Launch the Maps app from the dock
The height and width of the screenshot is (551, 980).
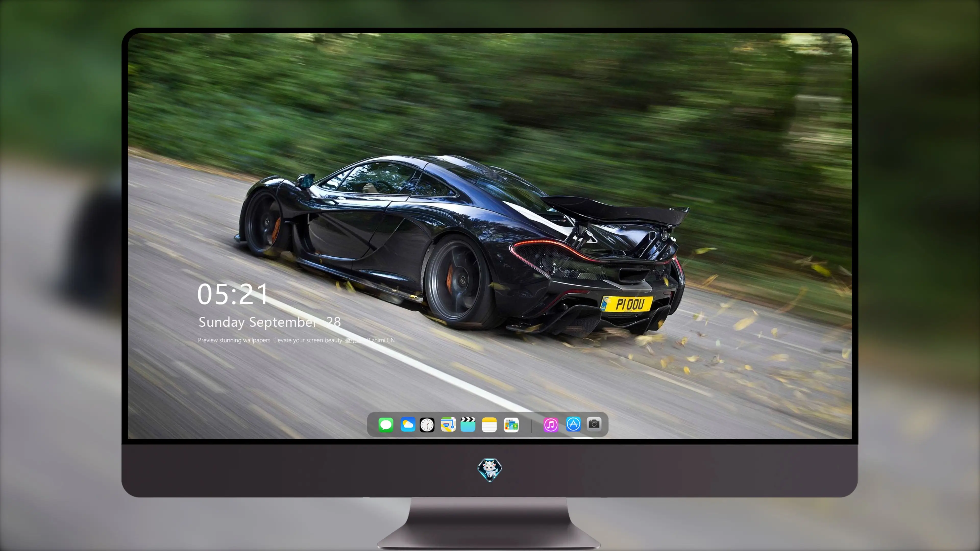pos(448,424)
